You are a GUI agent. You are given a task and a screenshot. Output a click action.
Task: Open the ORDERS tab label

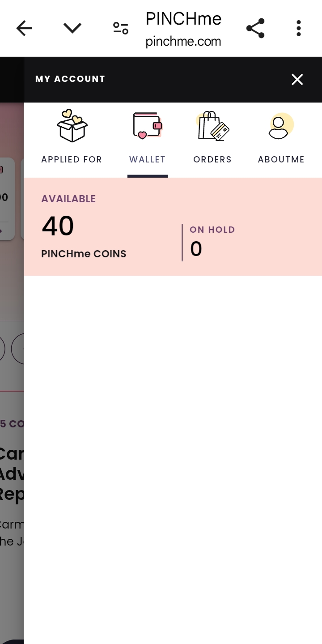[212, 159]
